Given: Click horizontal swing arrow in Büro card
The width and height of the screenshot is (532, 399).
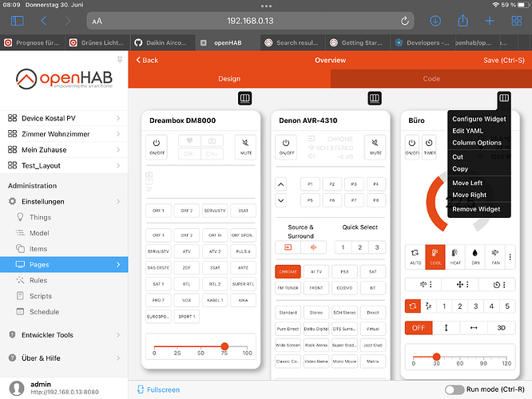Looking at the screenshot, I should (x=474, y=328).
